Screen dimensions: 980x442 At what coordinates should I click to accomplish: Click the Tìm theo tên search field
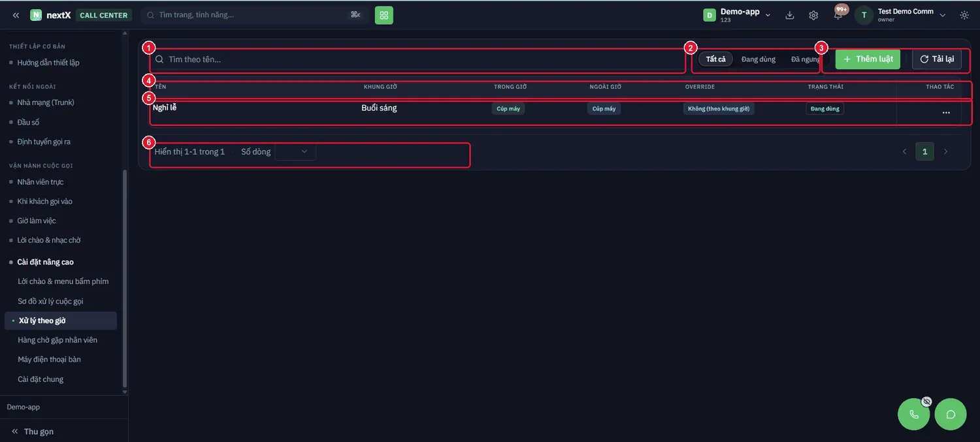tap(418, 59)
